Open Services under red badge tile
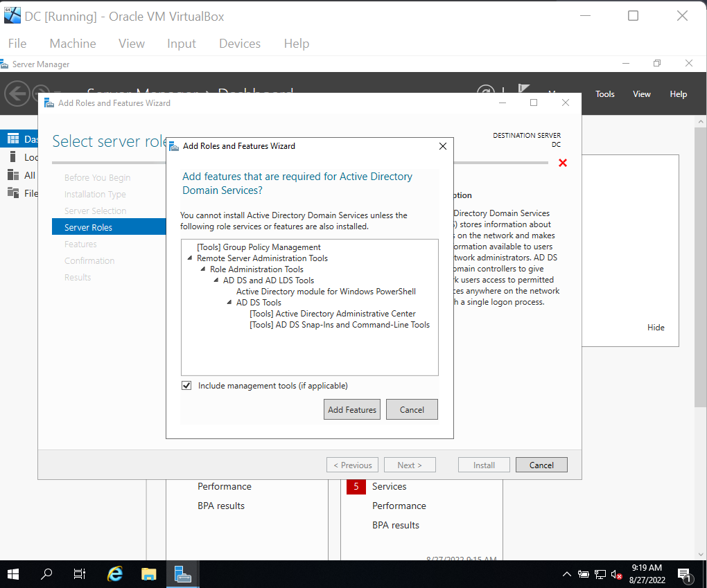The image size is (707, 588). [389, 487]
